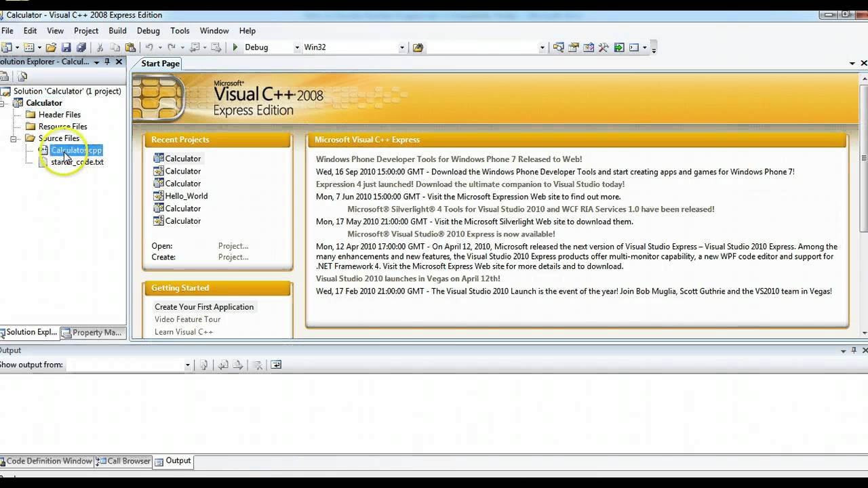Click the Copy toolbar icon

(x=115, y=47)
